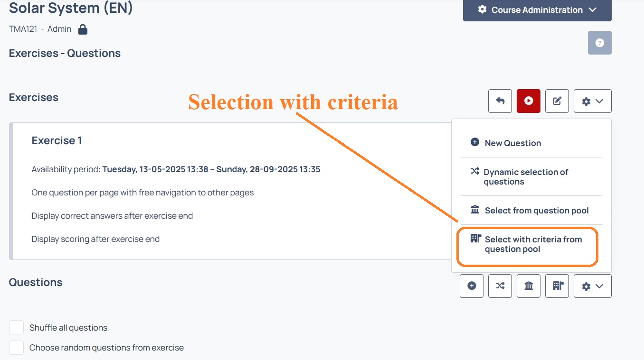
Task: Click the question pool bank icon
Action: point(529,286)
